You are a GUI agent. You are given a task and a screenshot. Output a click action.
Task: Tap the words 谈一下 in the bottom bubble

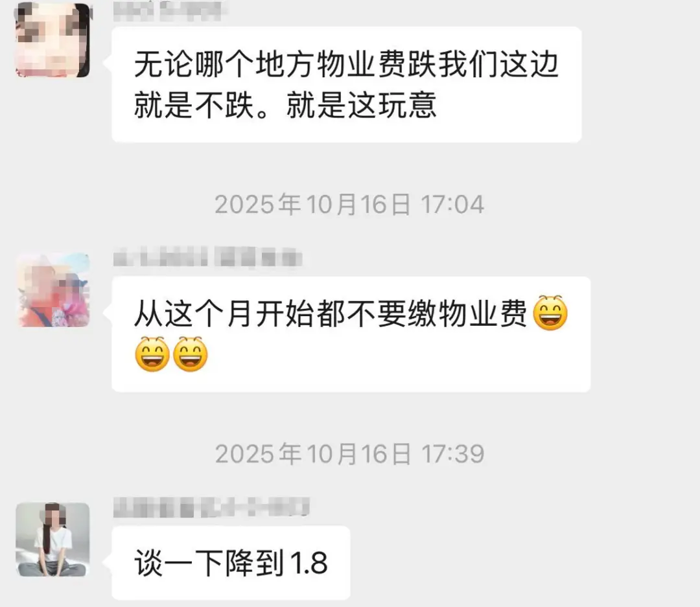point(179,563)
